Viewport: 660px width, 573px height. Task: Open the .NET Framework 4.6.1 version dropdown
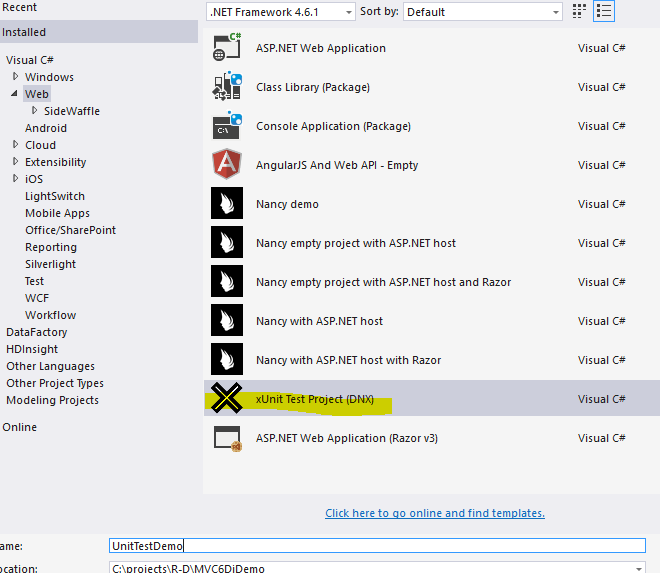(x=281, y=12)
